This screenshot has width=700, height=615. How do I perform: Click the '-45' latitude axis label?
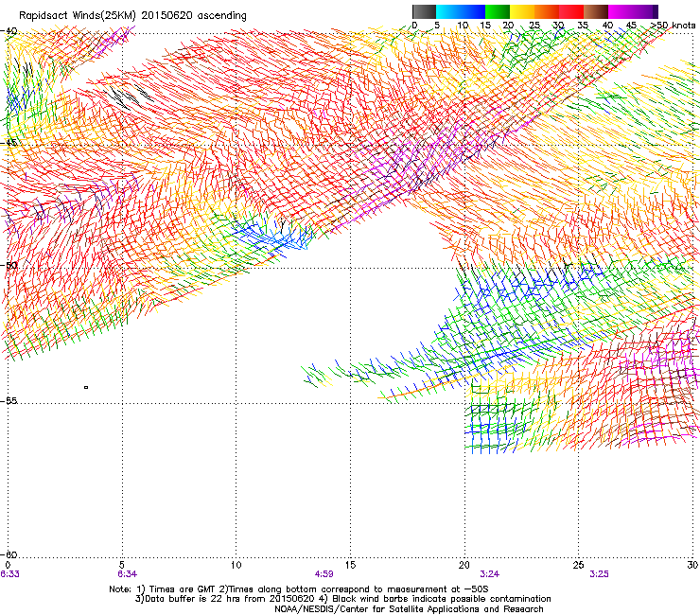[x=9, y=143]
